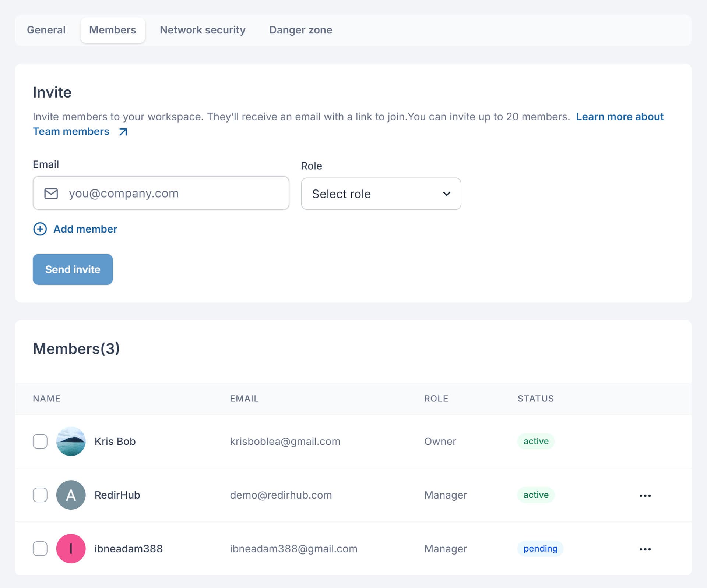707x588 pixels.
Task: Click the envelope icon in the email field
Action: [50, 193]
